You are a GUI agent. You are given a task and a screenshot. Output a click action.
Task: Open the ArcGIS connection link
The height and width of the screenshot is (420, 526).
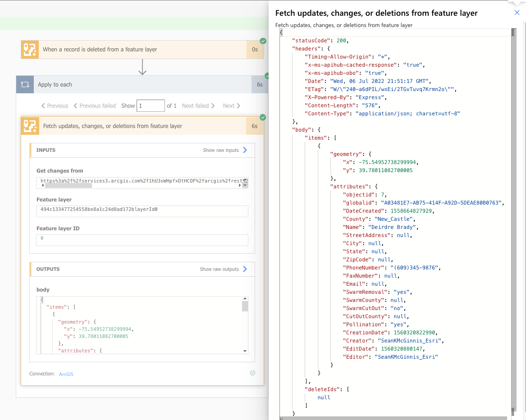pos(66,374)
